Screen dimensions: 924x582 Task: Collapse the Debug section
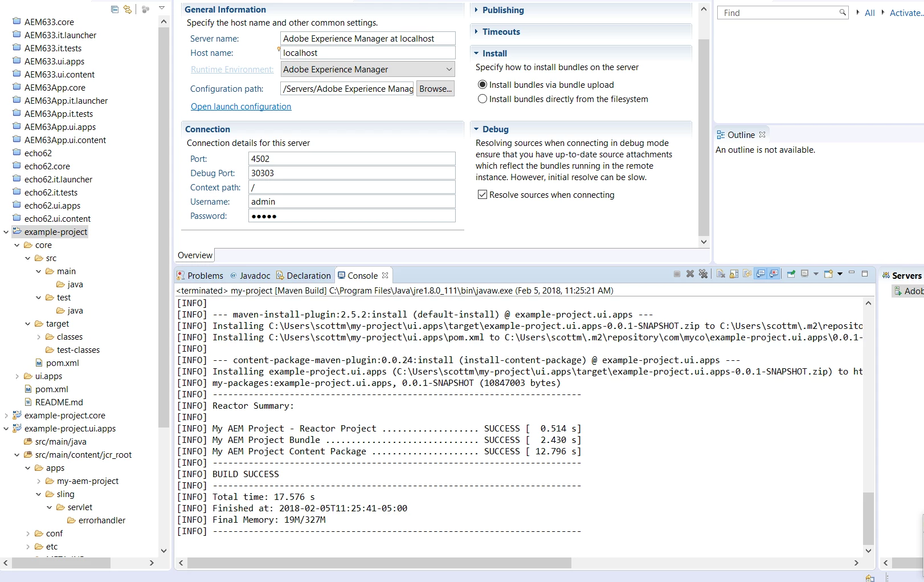click(x=476, y=129)
